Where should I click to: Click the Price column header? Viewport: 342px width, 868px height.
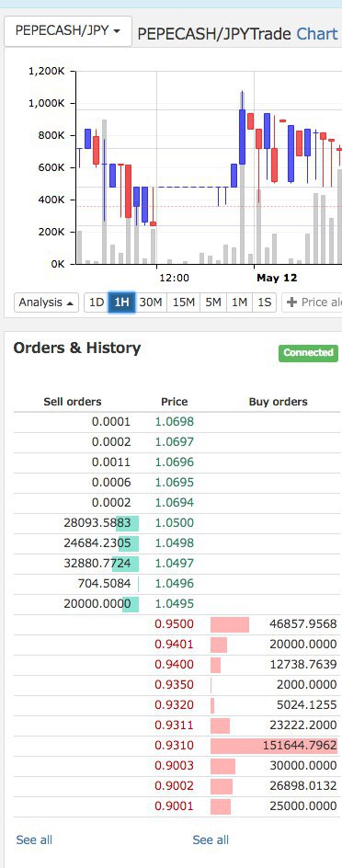(x=175, y=402)
